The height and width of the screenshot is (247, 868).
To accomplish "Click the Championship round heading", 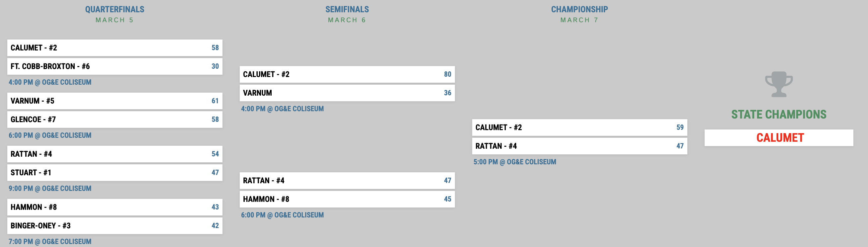I will (x=579, y=9).
